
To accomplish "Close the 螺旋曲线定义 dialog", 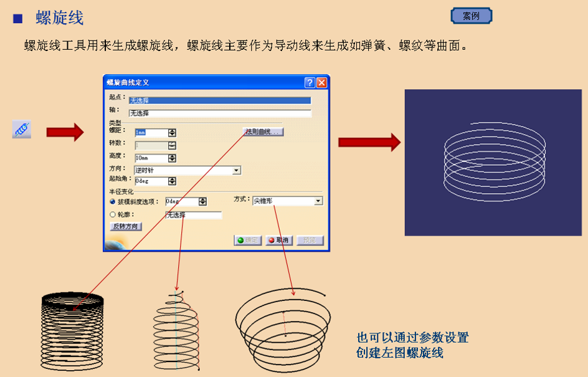I will [x=322, y=82].
